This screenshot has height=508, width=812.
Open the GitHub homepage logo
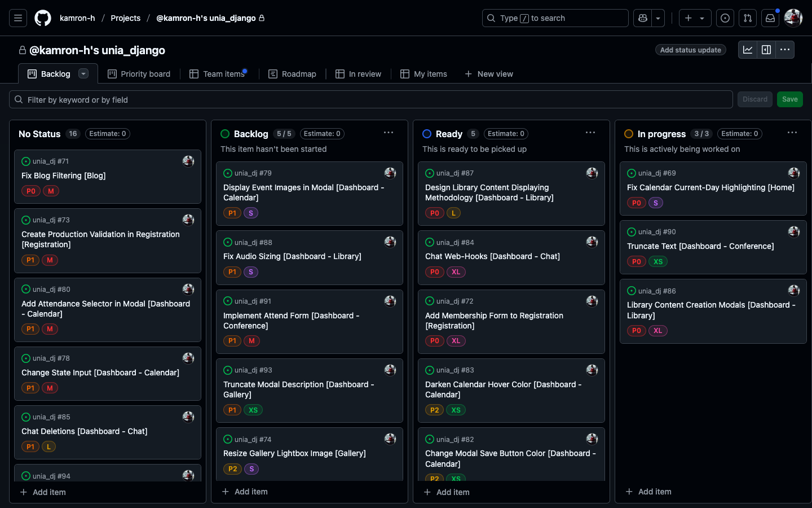[43, 18]
